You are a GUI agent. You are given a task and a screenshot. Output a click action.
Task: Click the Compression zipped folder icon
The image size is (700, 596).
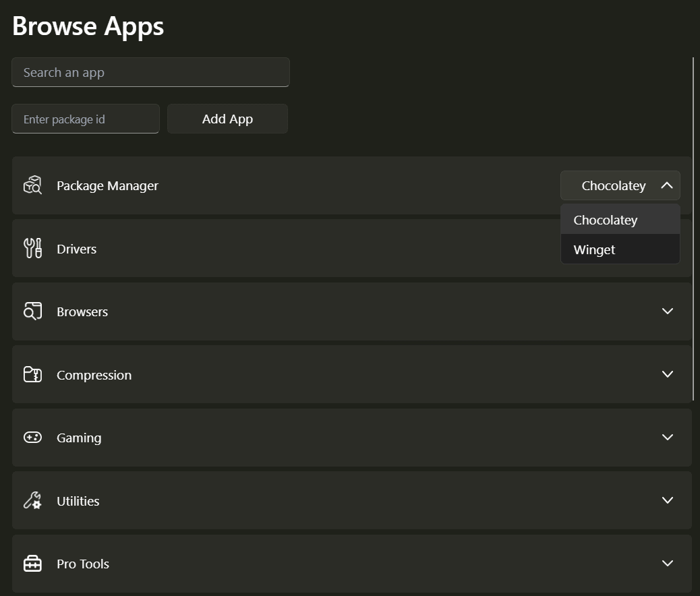click(32, 374)
